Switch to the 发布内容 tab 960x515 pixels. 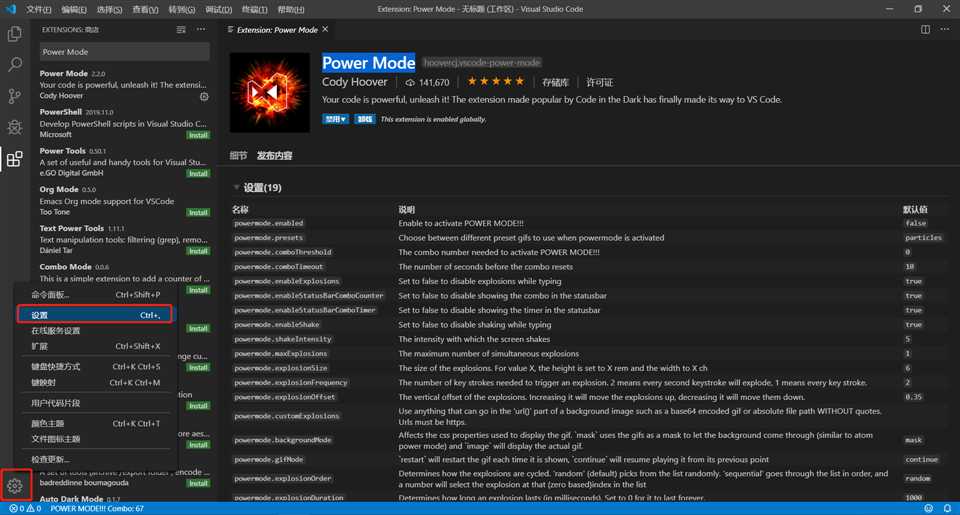coord(274,156)
